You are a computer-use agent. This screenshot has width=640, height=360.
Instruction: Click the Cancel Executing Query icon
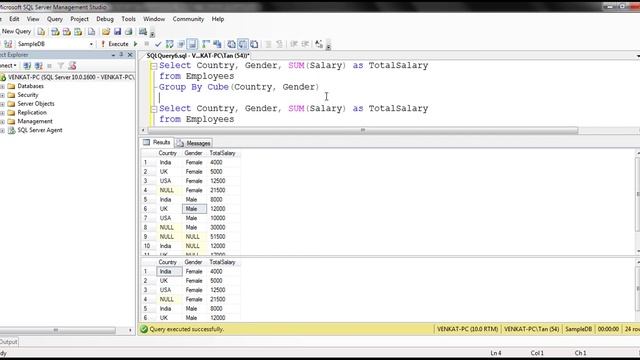[x=147, y=44]
